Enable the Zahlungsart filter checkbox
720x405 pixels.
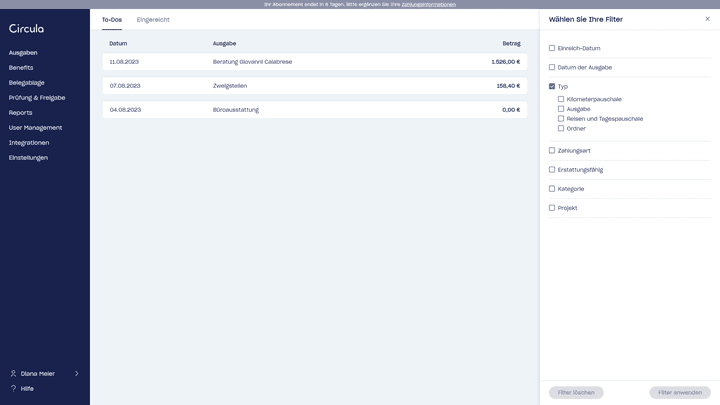(x=552, y=151)
